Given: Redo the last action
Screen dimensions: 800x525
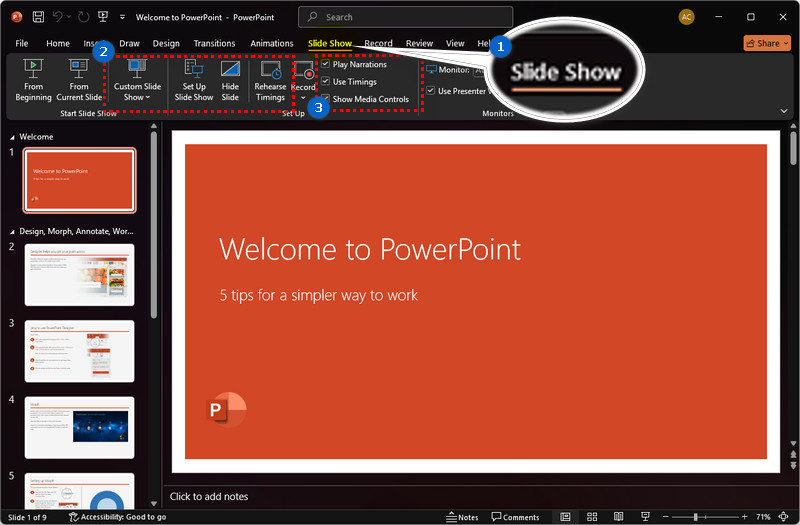Looking at the screenshot, I should (x=84, y=17).
